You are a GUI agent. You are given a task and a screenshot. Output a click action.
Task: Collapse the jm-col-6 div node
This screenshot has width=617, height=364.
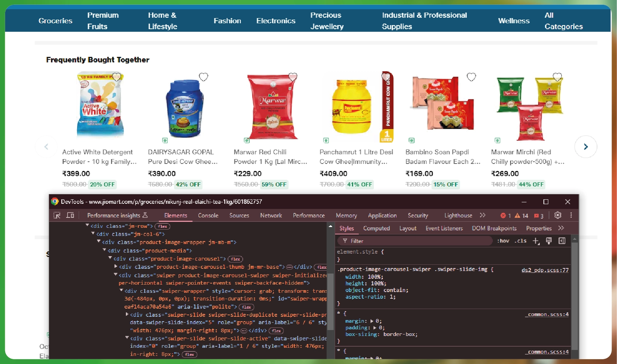click(93, 233)
